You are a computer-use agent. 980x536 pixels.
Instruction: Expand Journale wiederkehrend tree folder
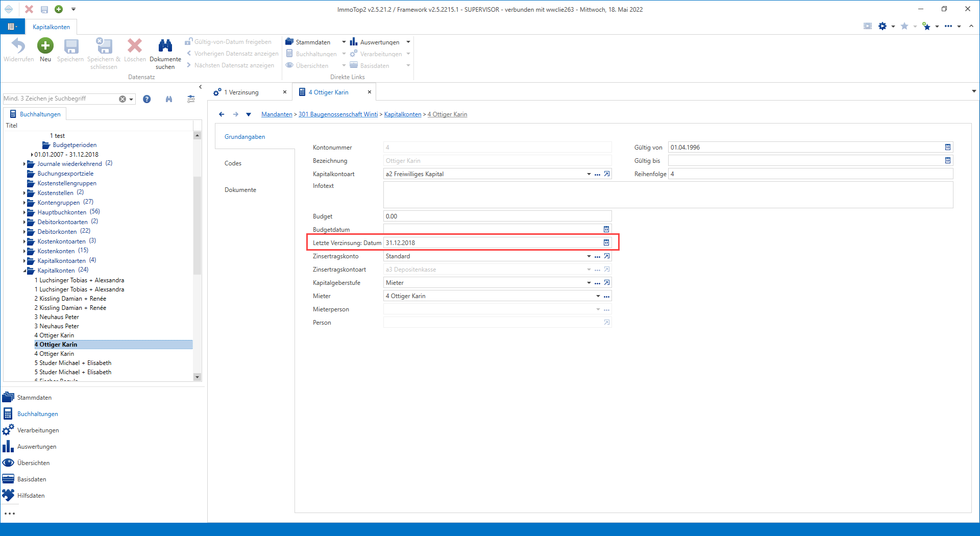[x=24, y=164]
